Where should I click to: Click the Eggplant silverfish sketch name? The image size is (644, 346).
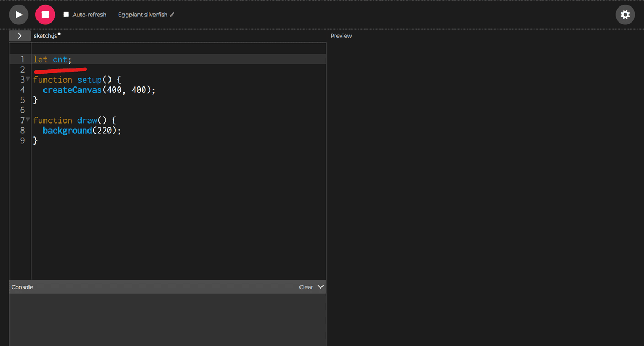point(143,15)
